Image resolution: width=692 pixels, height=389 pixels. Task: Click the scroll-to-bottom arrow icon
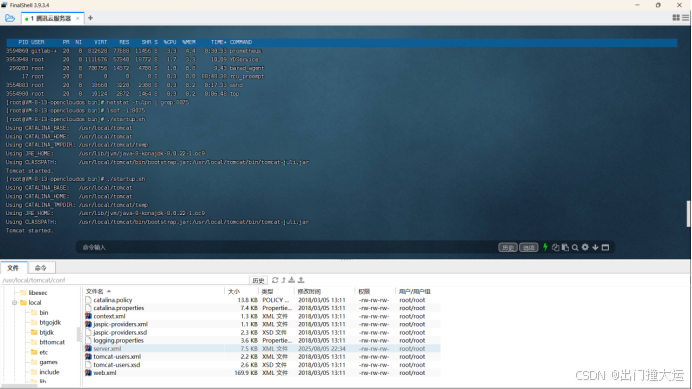pos(595,247)
